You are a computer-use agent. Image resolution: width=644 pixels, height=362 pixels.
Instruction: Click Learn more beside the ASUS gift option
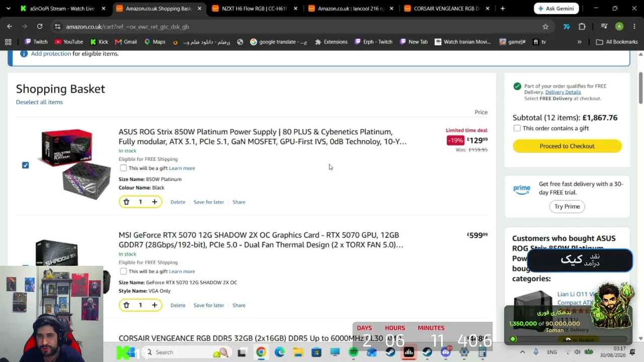tap(182, 168)
